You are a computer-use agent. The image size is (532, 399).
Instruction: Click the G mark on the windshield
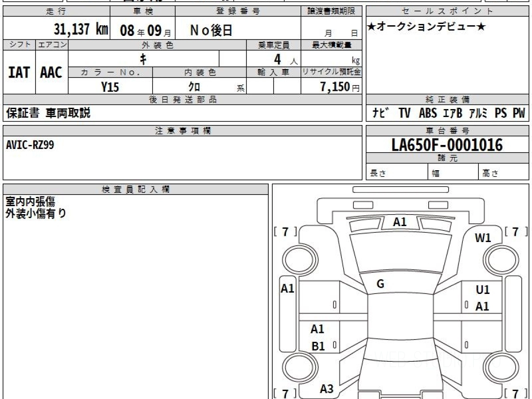pos(380,285)
